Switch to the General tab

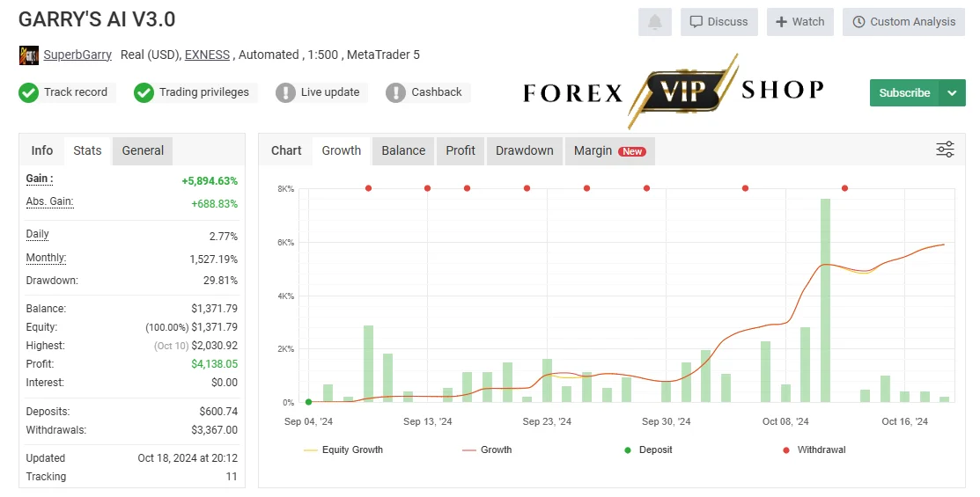(x=143, y=150)
